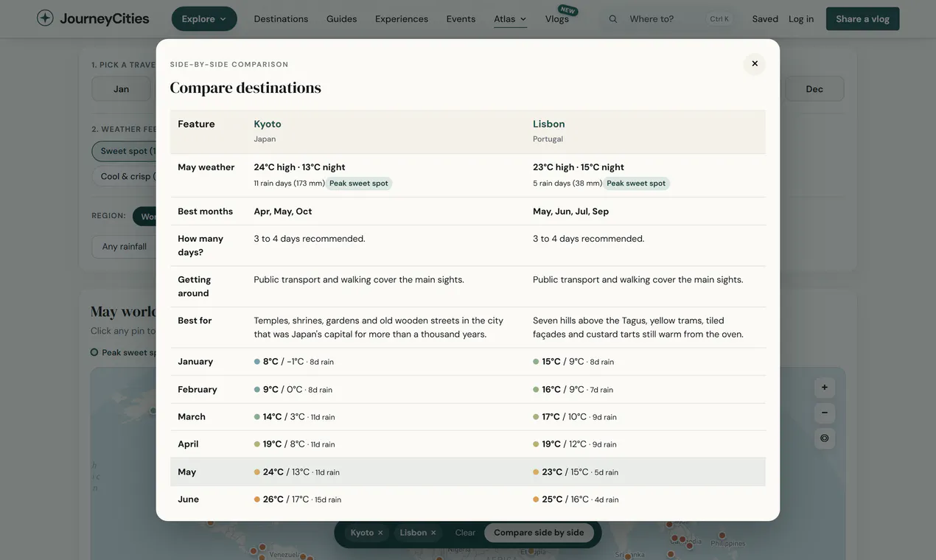Click the January row label
Viewport: 936px width, 560px height.
point(195,362)
